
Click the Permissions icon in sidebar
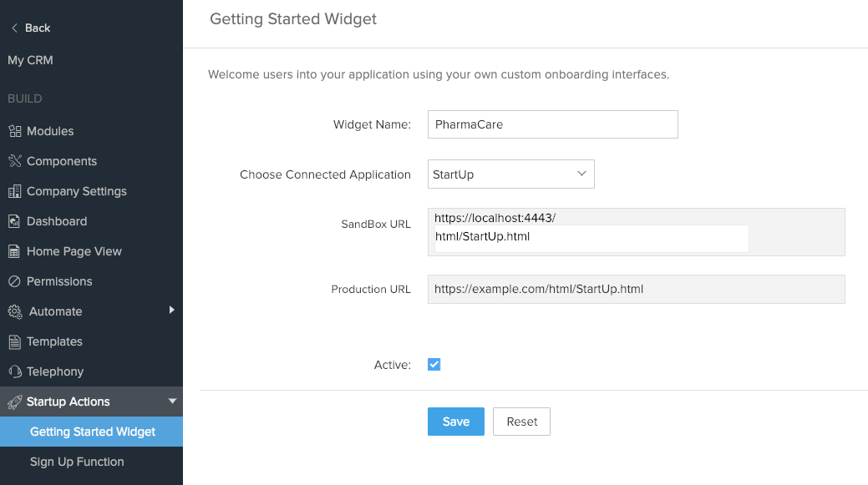(14, 281)
